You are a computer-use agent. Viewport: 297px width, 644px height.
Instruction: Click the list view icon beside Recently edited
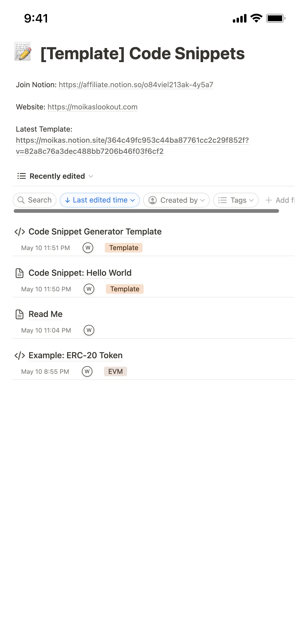[x=22, y=176]
